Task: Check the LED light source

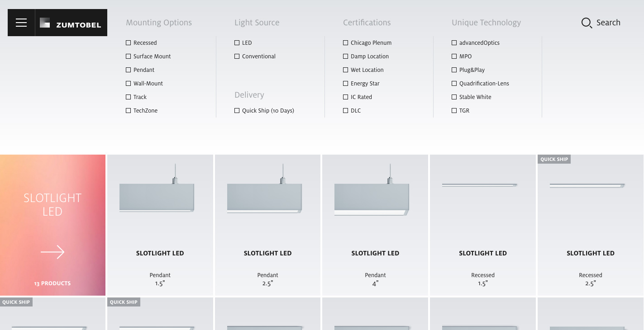Action: [x=237, y=43]
